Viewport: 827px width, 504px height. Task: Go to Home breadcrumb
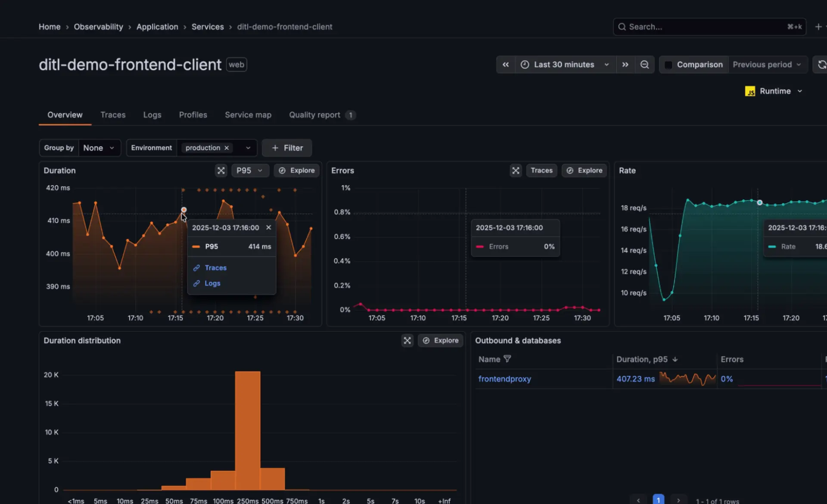click(50, 27)
